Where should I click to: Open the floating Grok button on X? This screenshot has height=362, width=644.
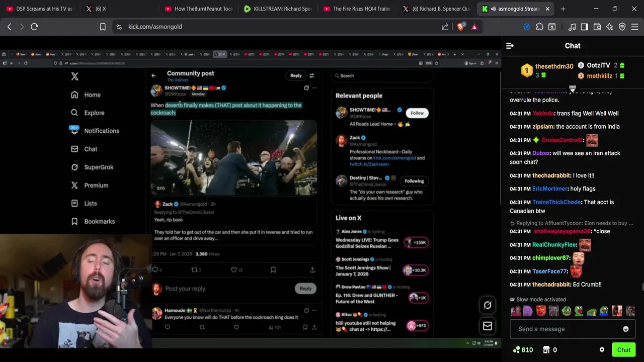(488, 305)
